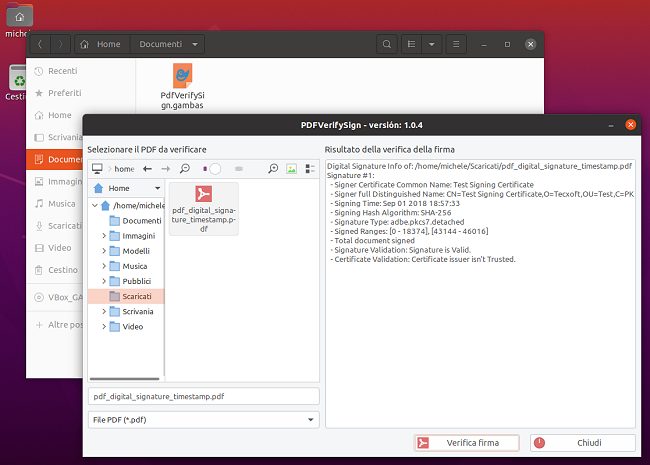Open PdfVerifySign.gambas file in Files window
The width and height of the screenshot is (650, 465).
click(182, 86)
